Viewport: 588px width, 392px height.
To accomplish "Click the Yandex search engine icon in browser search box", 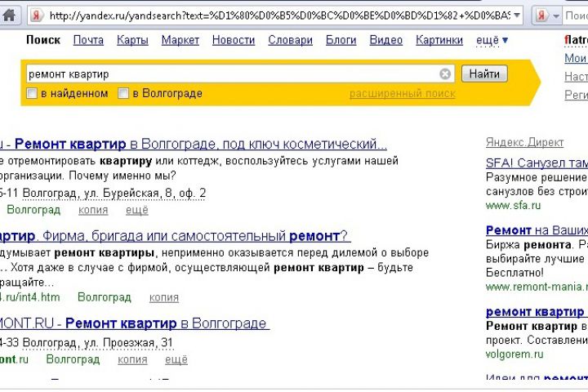I will click(x=541, y=16).
